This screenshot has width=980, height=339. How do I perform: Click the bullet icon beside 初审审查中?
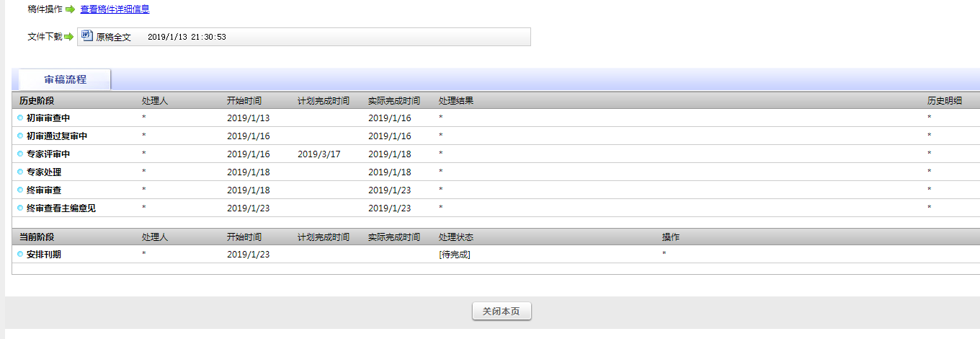[x=20, y=118]
